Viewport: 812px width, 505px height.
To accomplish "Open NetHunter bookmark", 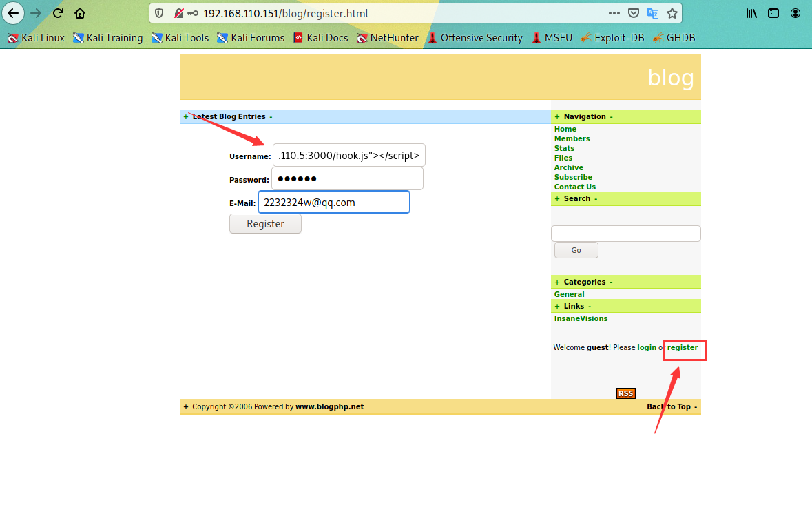I will [x=387, y=38].
